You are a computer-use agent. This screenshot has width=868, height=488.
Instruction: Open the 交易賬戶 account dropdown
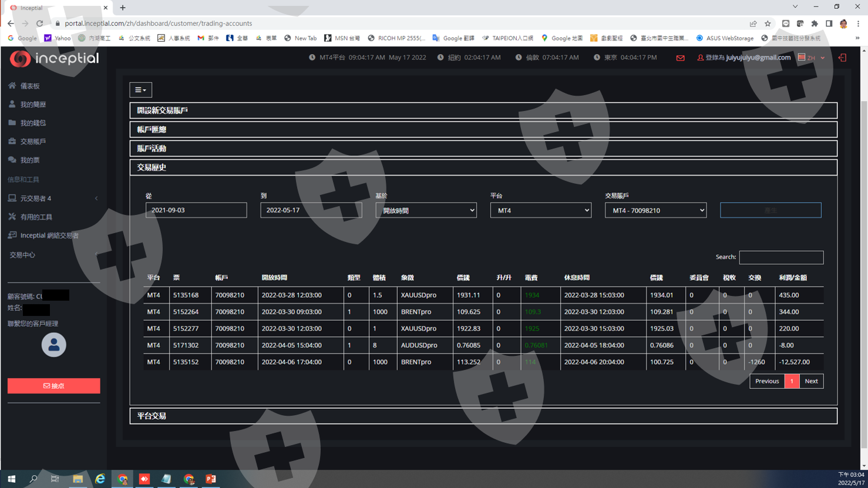pos(655,210)
